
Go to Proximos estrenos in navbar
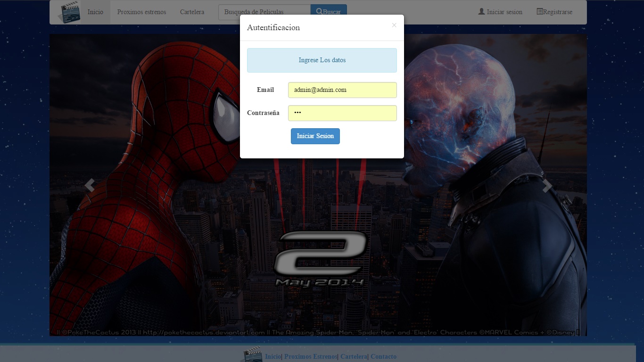tap(141, 12)
